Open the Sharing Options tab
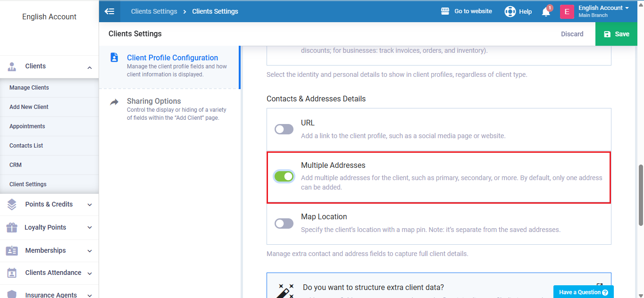Viewport: 644px width, 298px height. [x=154, y=101]
